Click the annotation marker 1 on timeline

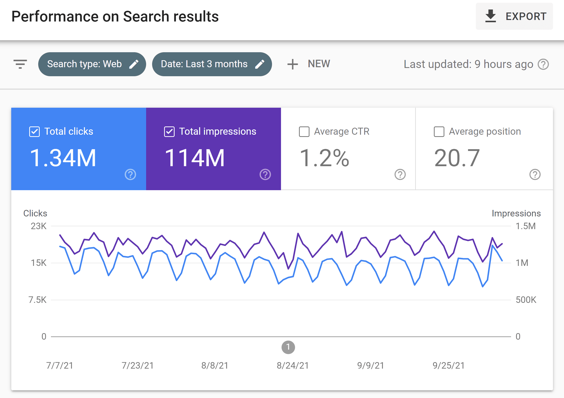288,348
